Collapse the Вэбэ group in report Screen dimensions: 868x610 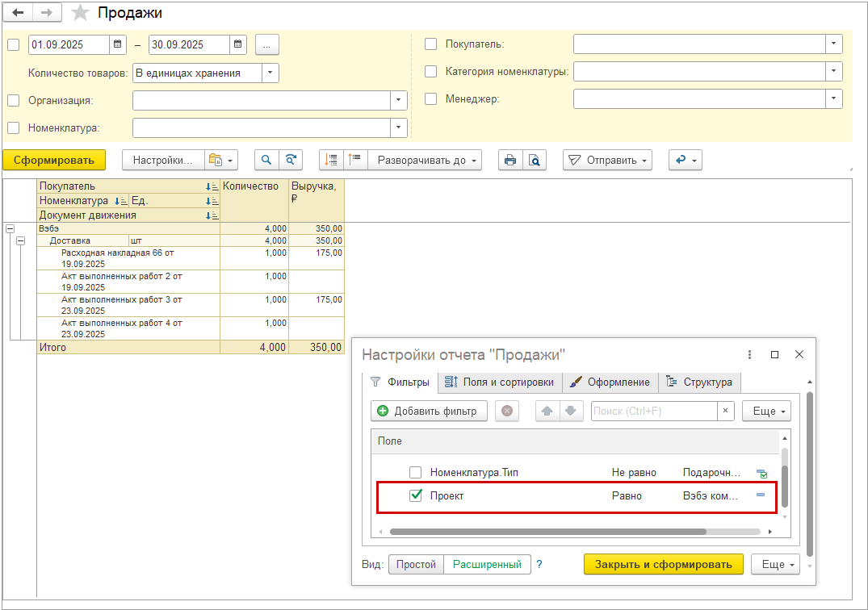[x=10, y=229]
